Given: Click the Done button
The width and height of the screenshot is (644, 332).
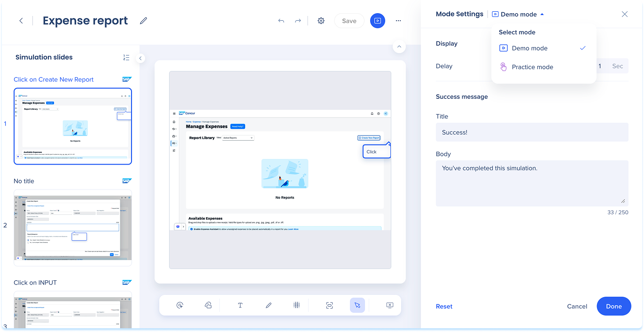Looking at the screenshot, I should click(x=613, y=306).
